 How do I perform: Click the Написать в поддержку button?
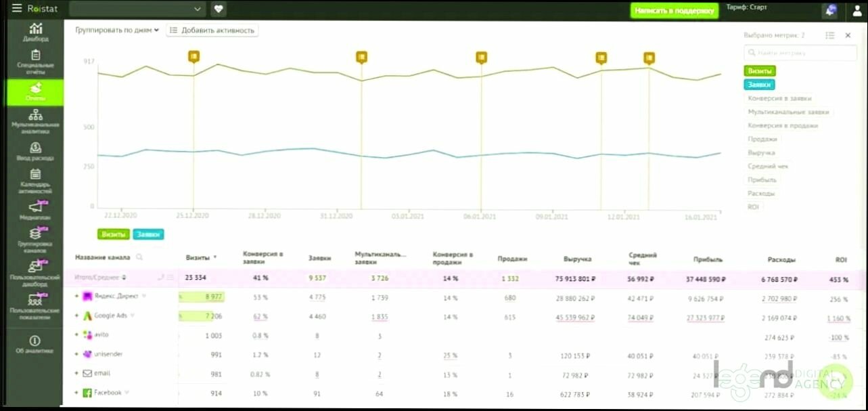click(x=675, y=10)
